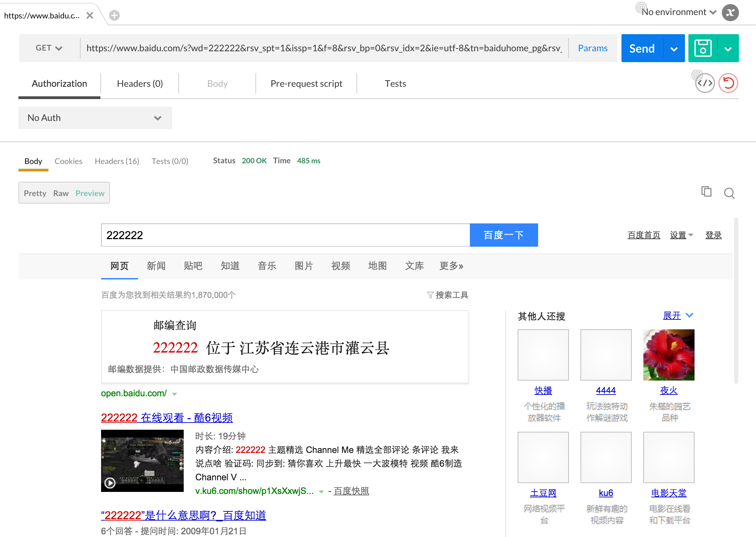Click the save request floppy icon
Image resolution: width=756 pixels, height=537 pixels.
(703, 48)
